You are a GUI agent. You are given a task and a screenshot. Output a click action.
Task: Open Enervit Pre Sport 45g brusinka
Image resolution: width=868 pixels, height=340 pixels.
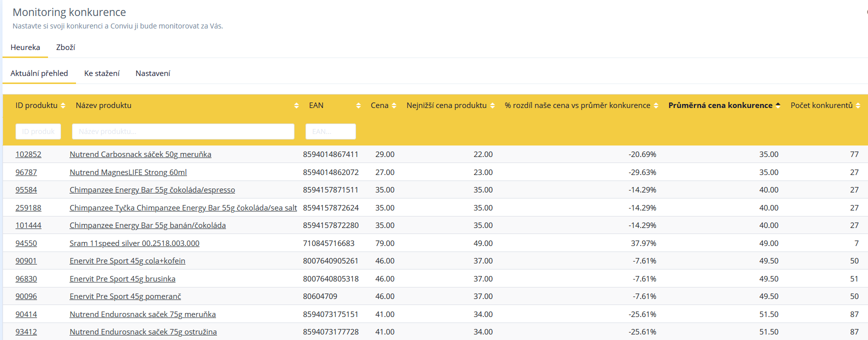[122, 279]
